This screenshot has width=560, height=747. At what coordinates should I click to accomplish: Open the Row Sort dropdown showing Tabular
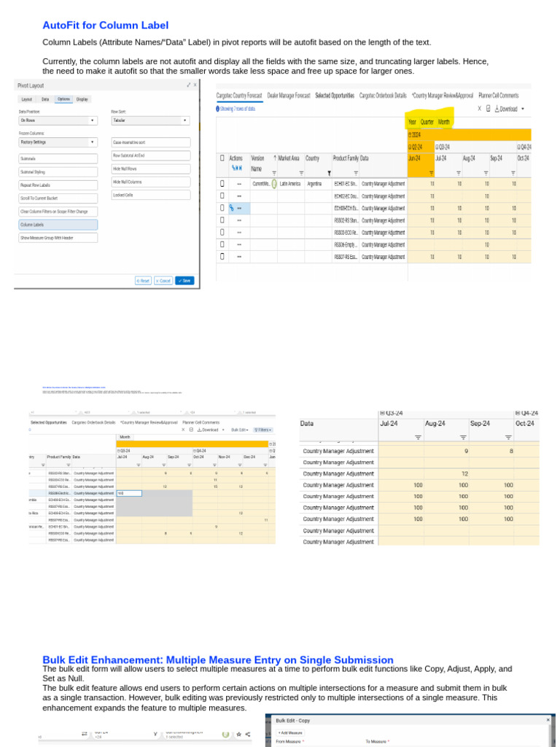150,120
